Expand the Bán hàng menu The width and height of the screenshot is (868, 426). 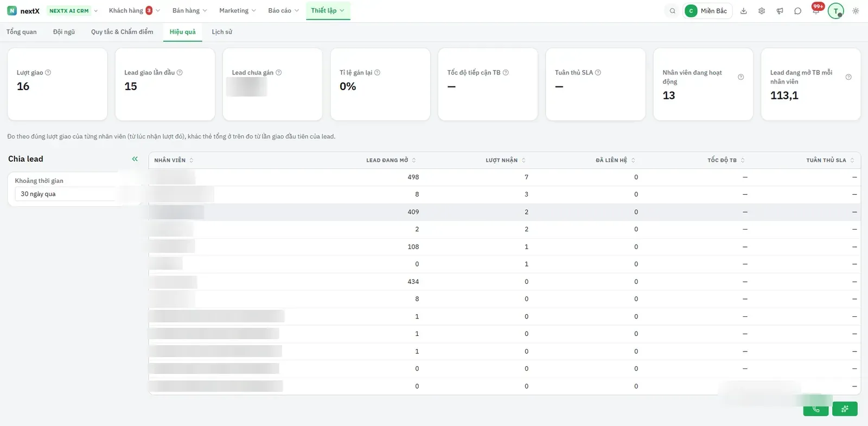point(189,11)
